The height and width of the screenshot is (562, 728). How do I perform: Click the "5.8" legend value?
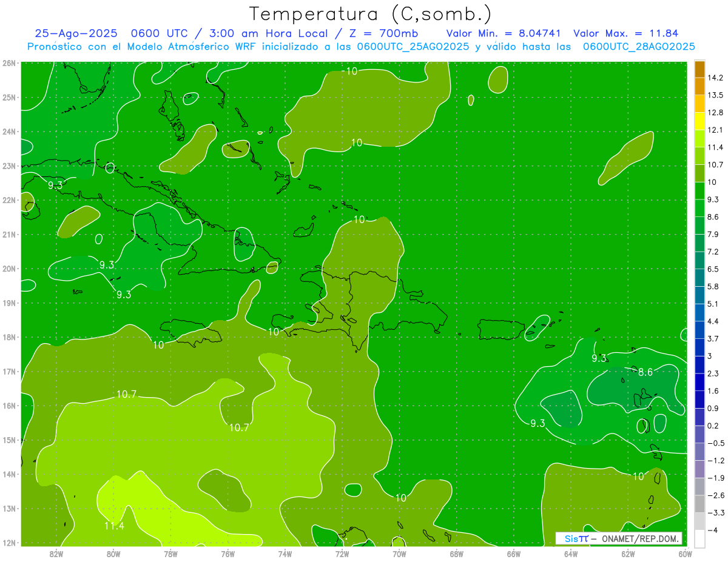tap(713, 286)
